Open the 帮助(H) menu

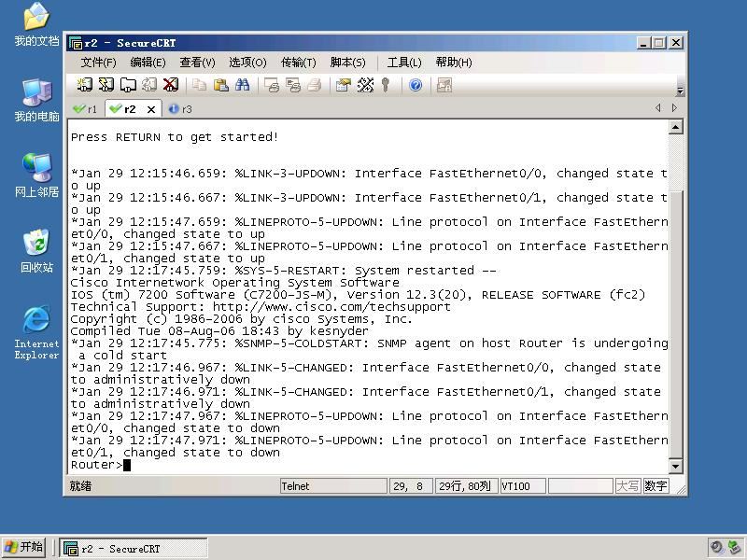(454, 63)
